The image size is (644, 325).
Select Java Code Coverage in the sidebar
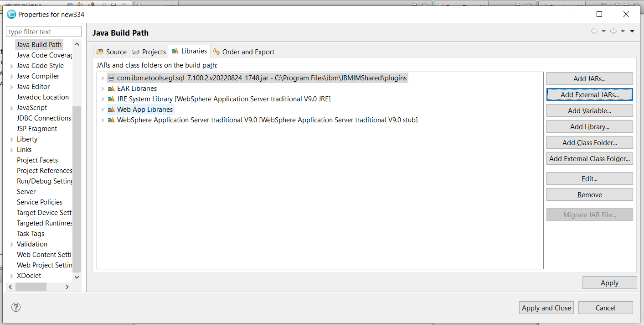click(x=44, y=55)
